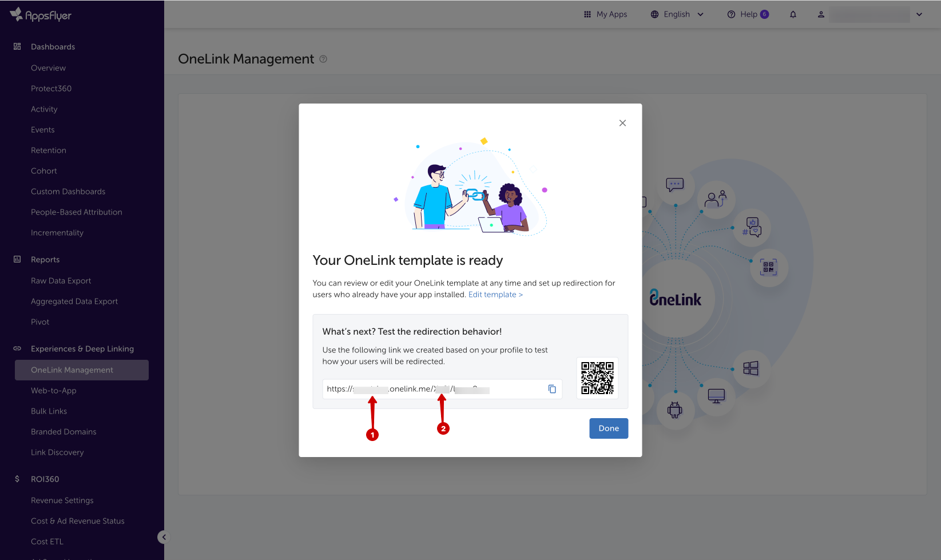This screenshot has width=941, height=560.
Task: Click the OneLink URL input field
Action: point(442,389)
